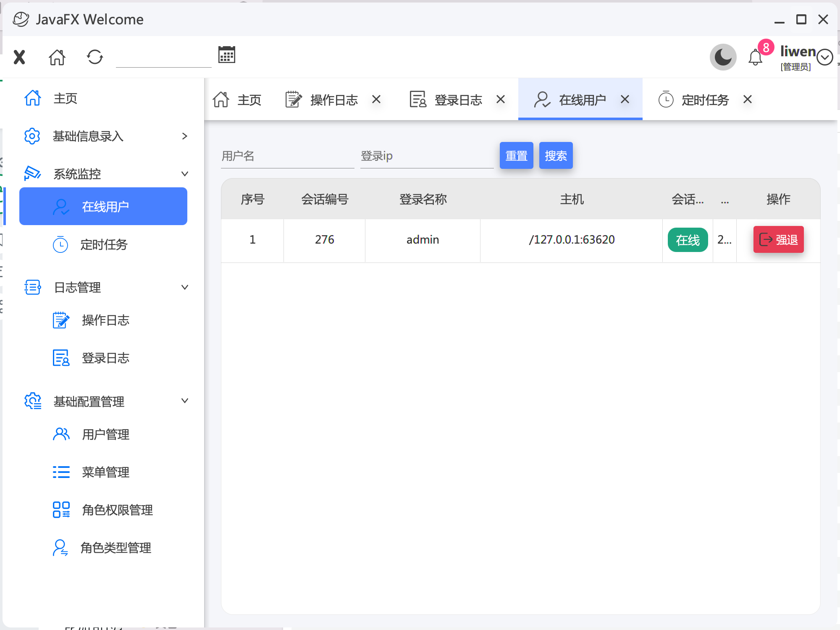Collapse the sidebar with the X icon
This screenshot has height=630, width=840.
19,57
